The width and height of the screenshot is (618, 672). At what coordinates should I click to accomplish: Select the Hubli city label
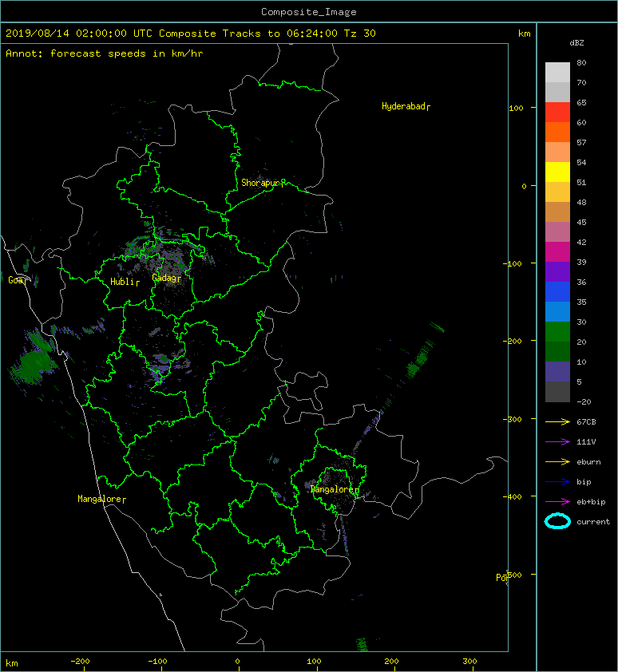tap(122, 282)
